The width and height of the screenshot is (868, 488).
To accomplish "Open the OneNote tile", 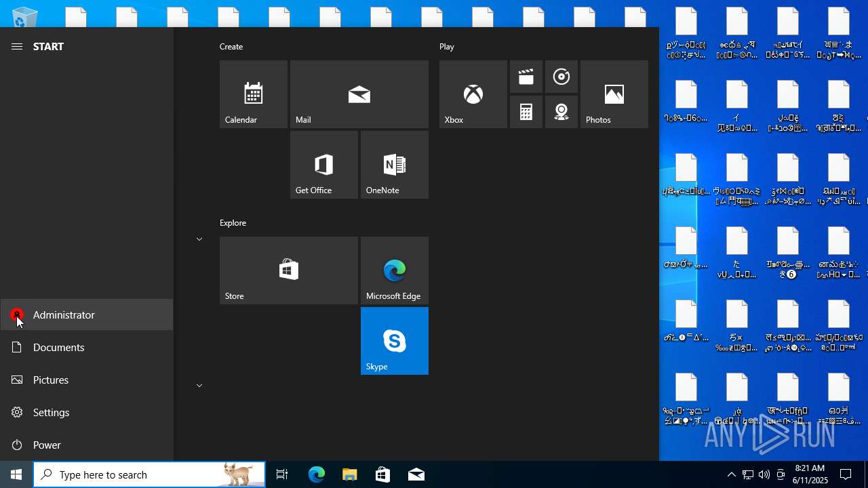I will (395, 165).
